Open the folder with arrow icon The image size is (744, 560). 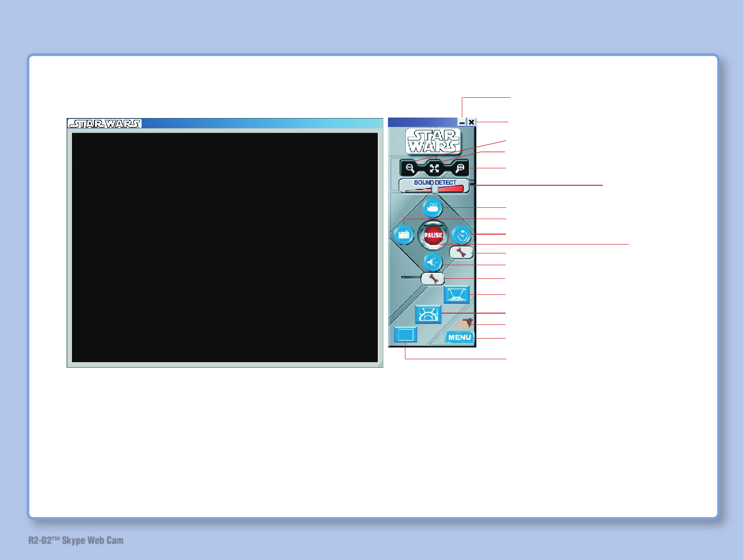point(465,323)
